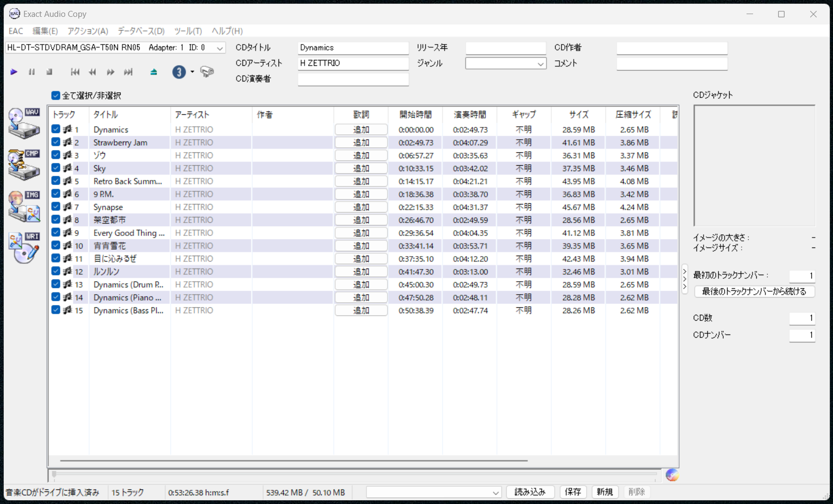This screenshot has height=504, width=833.
Task: Click the リリース年 input field
Action: click(x=505, y=48)
